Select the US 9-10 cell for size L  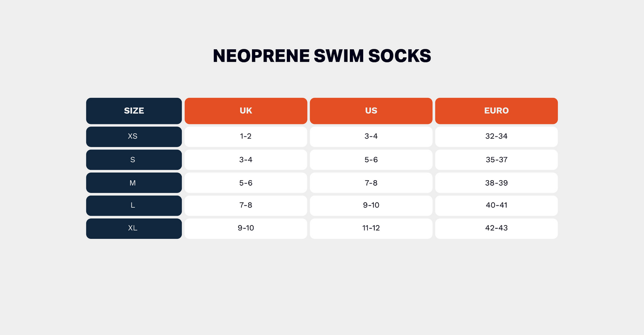coord(371,205)
